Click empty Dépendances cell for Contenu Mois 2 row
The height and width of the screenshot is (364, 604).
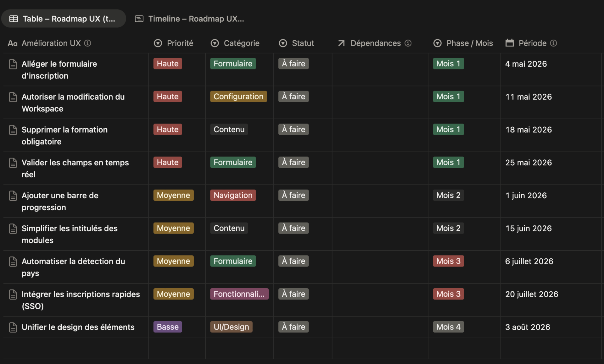tap(380, 234)
